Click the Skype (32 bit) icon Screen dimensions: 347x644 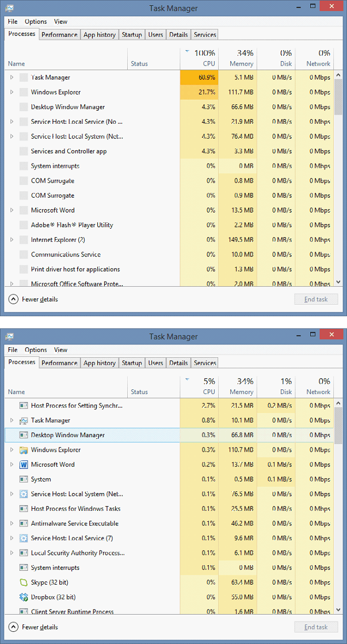pos(23,582)
